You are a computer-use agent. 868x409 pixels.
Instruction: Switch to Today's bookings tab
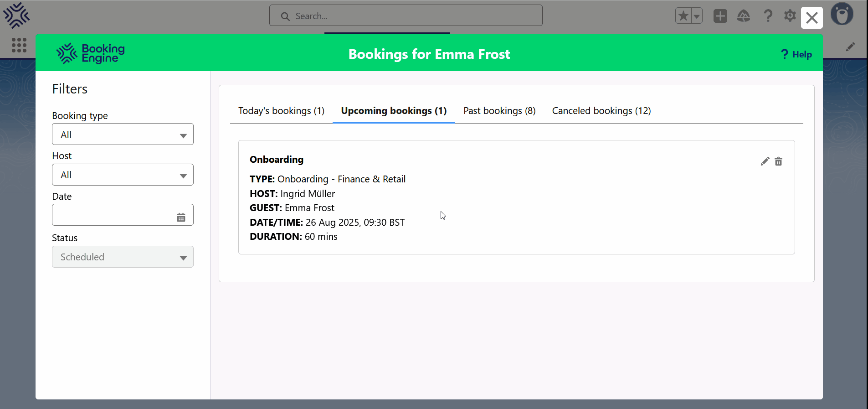(281, 111)
